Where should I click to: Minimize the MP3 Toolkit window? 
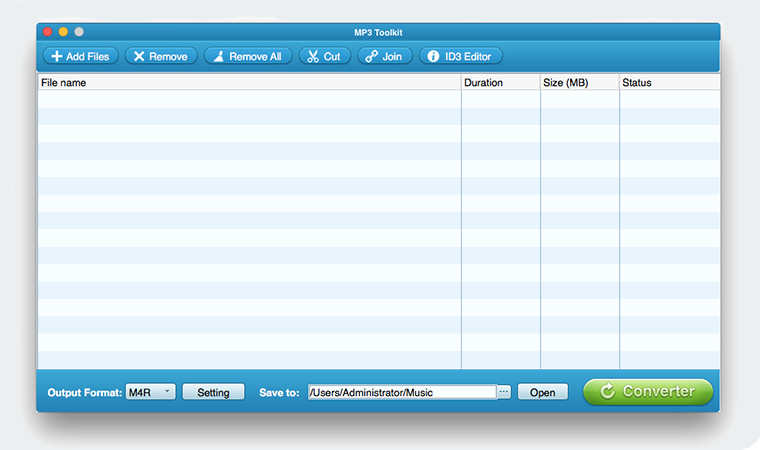[x=63, y=32]
